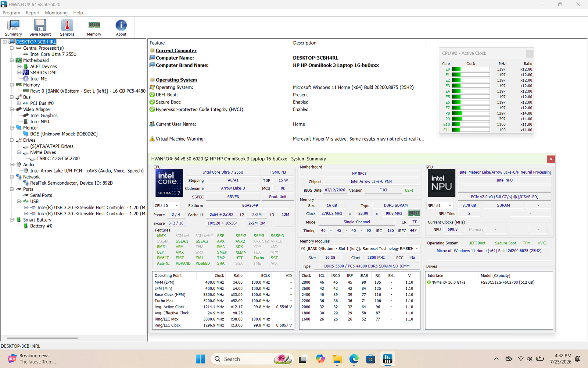The width and height of the screenshot is (588, 368).
Task: Open the Memory toolbar icon
Action: pos(94,28)
